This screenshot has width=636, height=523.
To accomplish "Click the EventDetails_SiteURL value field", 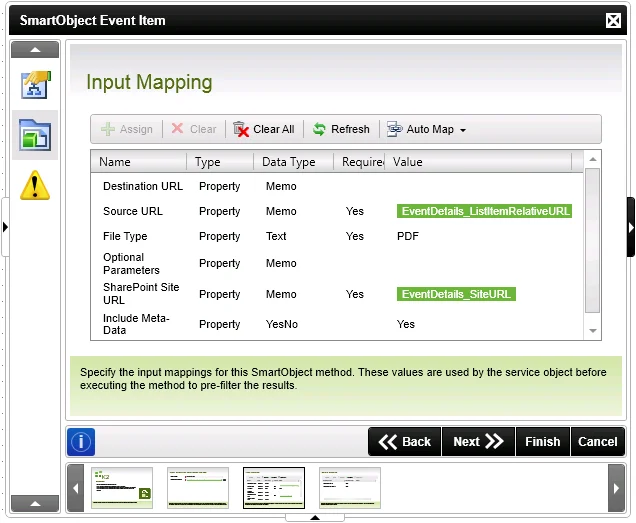I will click(x=456, y=294).
